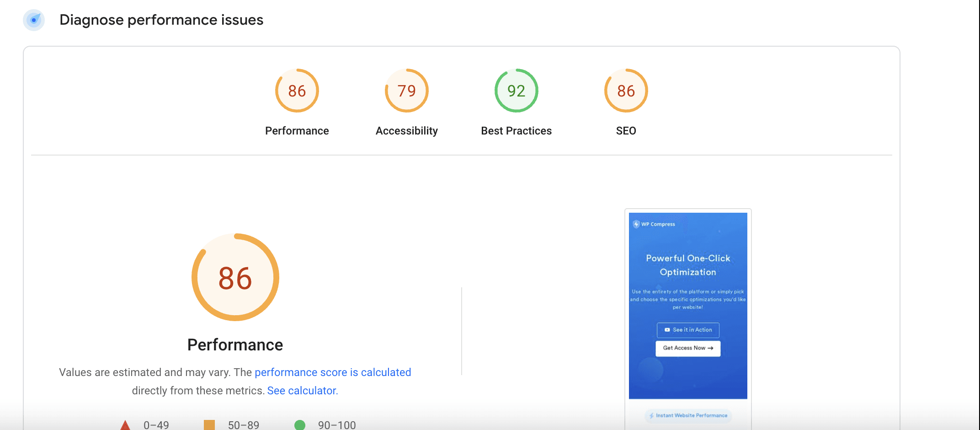
Task: Open the SEO score gauge
Action: coord(626,91)
